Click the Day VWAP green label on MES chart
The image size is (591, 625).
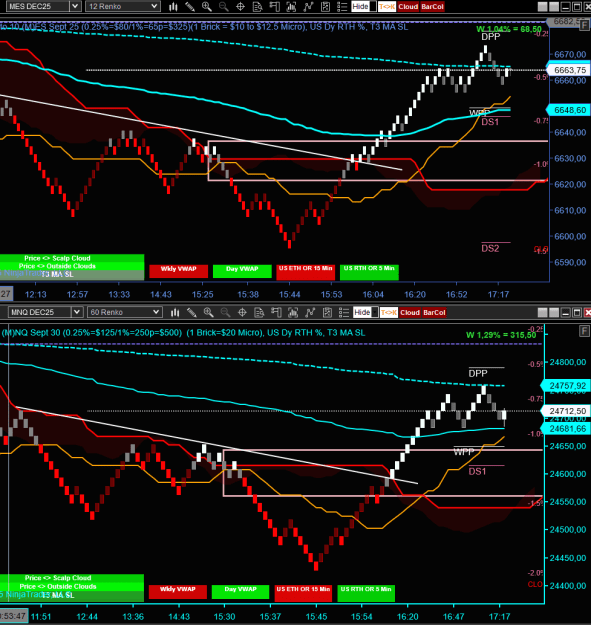(242, 271)
